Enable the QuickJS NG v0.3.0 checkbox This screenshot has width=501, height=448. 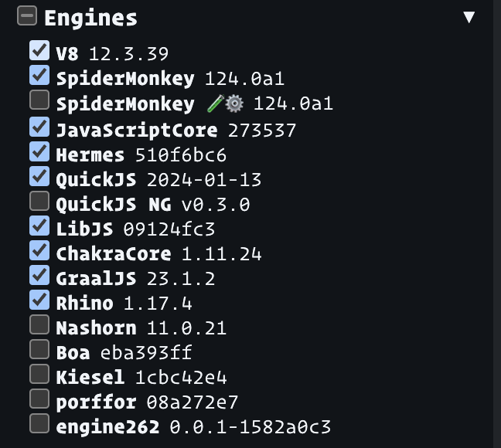[39, 201]
